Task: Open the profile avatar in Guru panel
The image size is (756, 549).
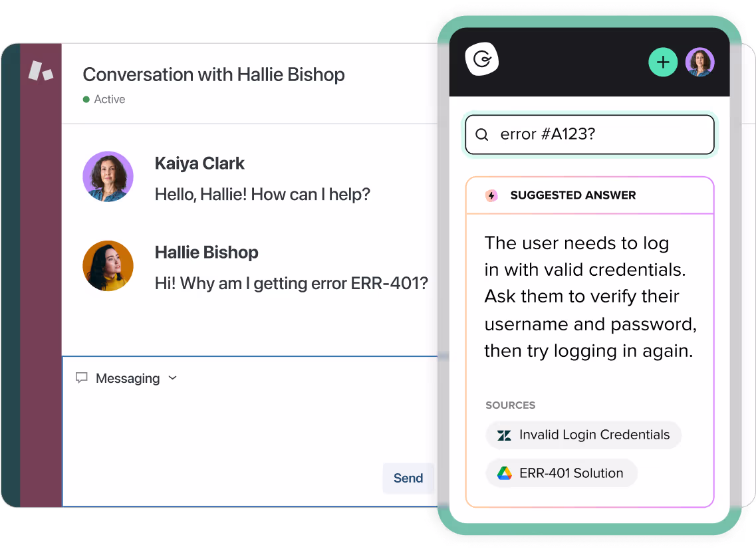Action: click(699, 62)
